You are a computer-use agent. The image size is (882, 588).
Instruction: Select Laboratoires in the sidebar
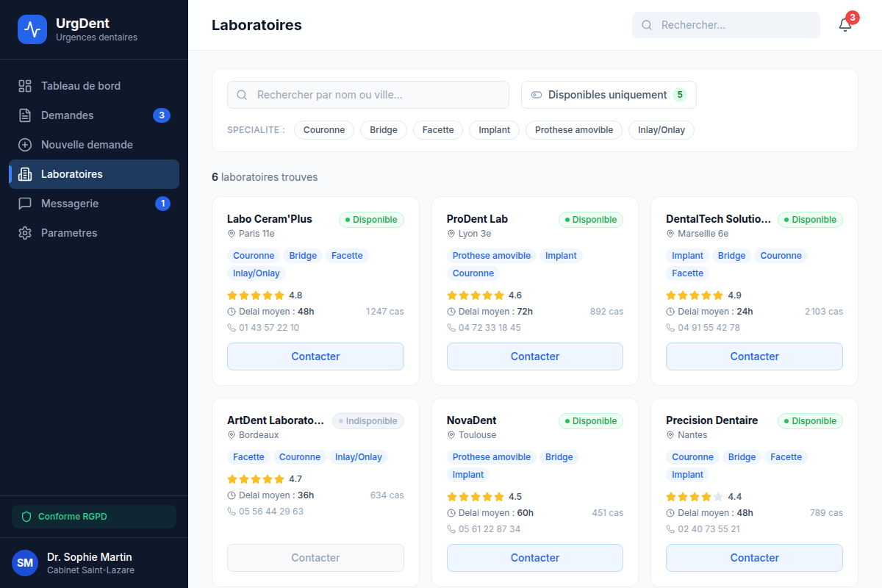pos(94,174)
